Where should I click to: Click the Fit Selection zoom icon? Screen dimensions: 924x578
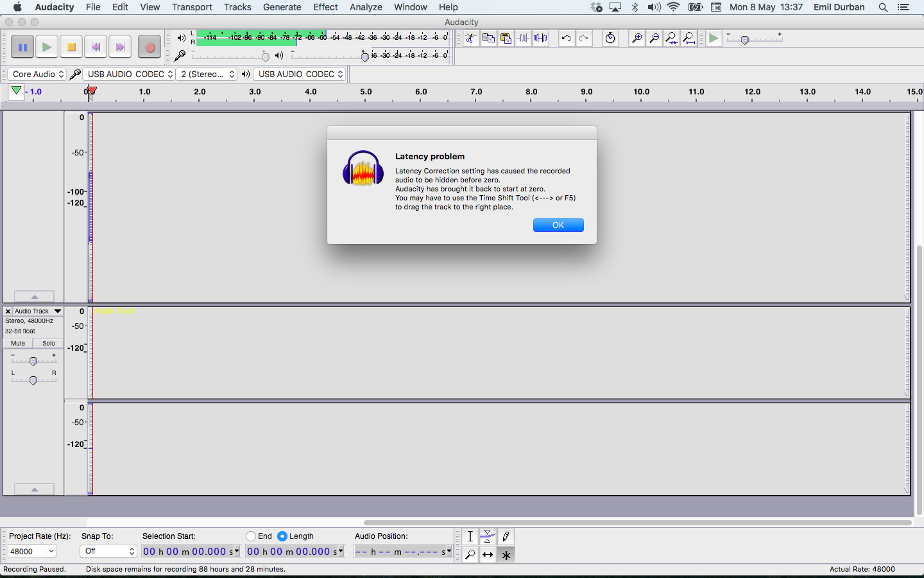coord(671,39)
